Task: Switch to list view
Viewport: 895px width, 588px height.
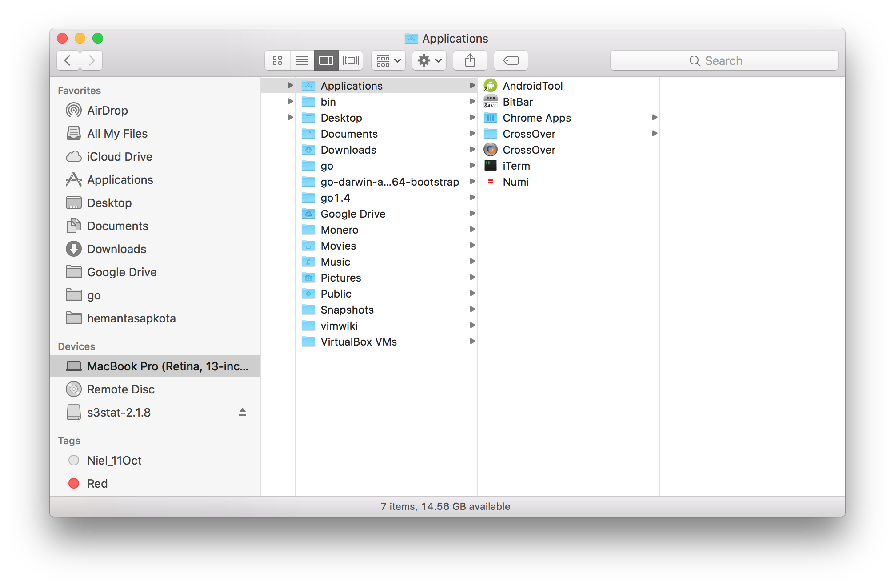Action: point(302,60)
